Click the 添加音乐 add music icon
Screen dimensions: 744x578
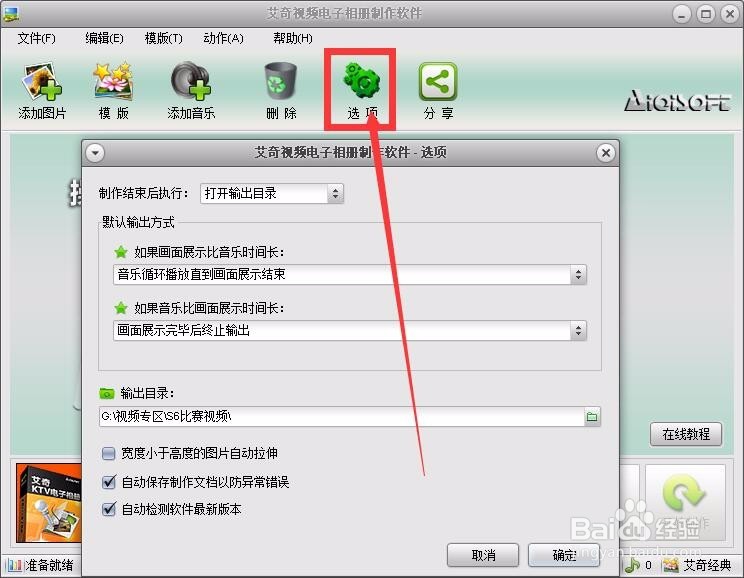click(191, 81)
